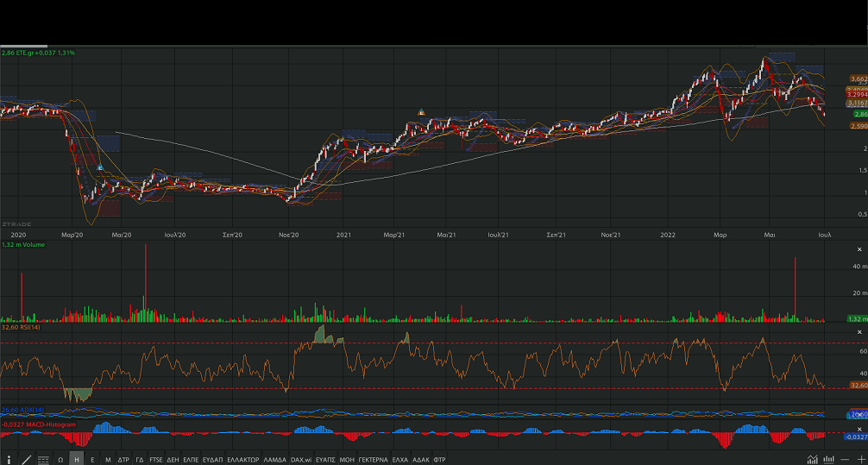868x465 pixels.
Task: Click the Ω symbol button
Action: click(x=61, y=459)
